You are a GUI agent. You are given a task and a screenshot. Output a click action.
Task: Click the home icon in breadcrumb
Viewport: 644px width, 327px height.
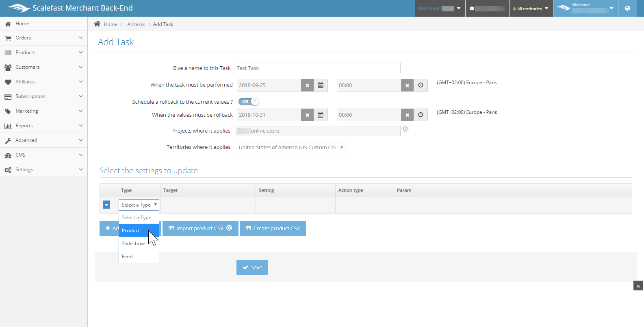click(97, 24)
